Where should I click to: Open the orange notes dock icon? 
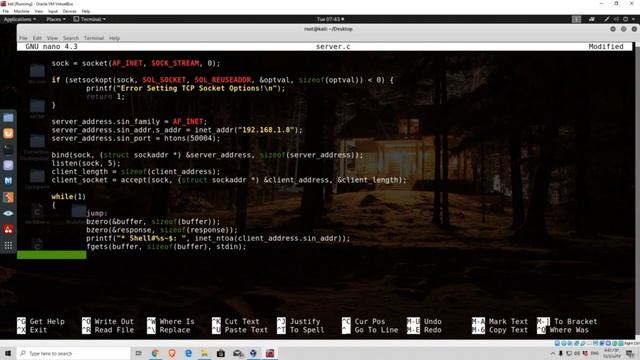[x=8, y=197]
